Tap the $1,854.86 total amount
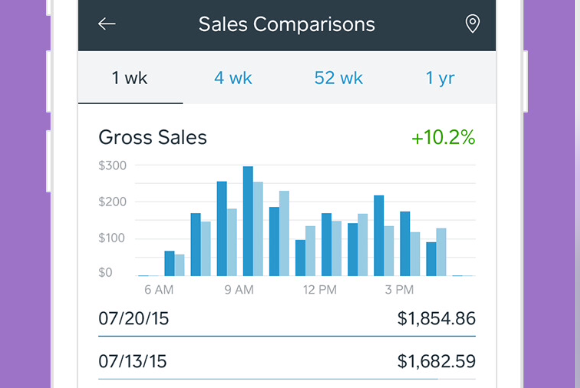This screenshot has height=388, width=580. click(436, 319)
